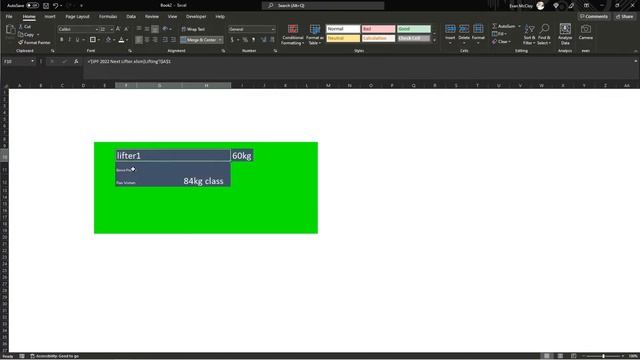Switch to the Data tab

(131, 17)
